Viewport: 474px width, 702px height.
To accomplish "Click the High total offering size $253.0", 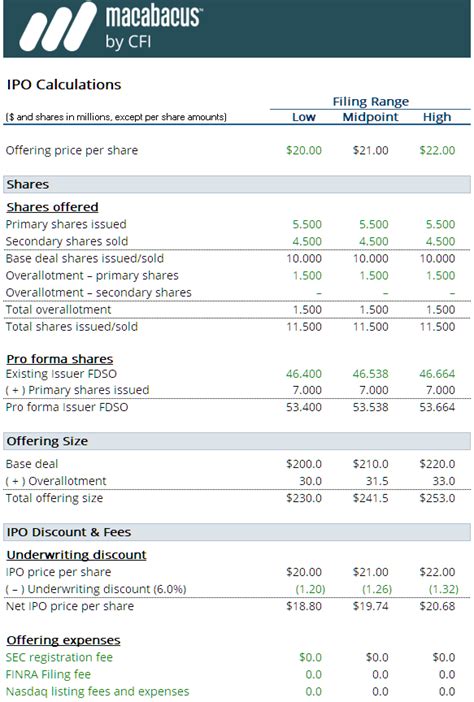I will click(437, 498).
